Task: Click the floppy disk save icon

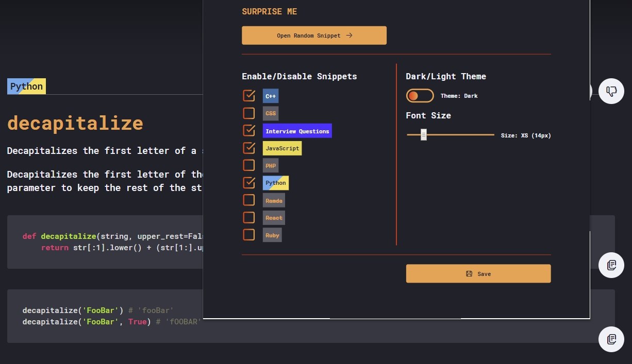Action: [x=469, y=274]
